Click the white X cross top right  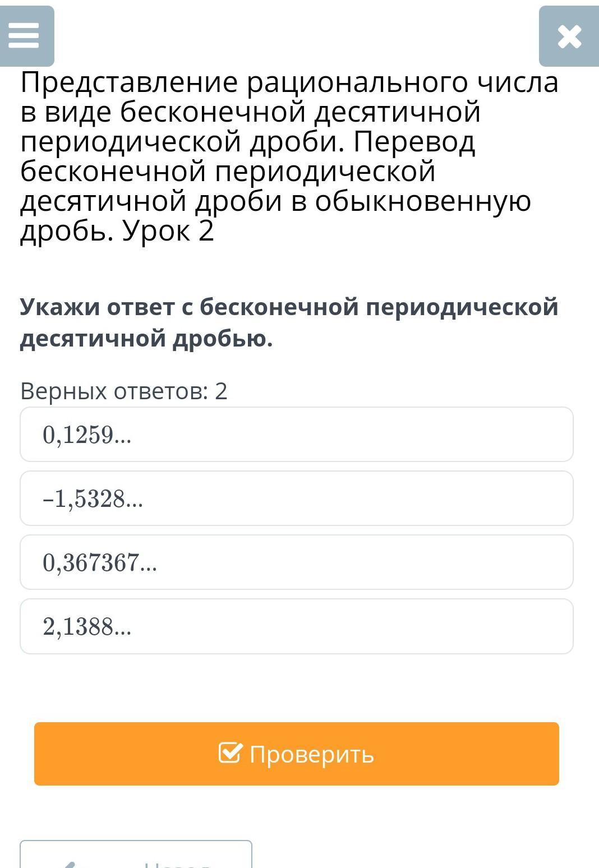tap(570, 37)
